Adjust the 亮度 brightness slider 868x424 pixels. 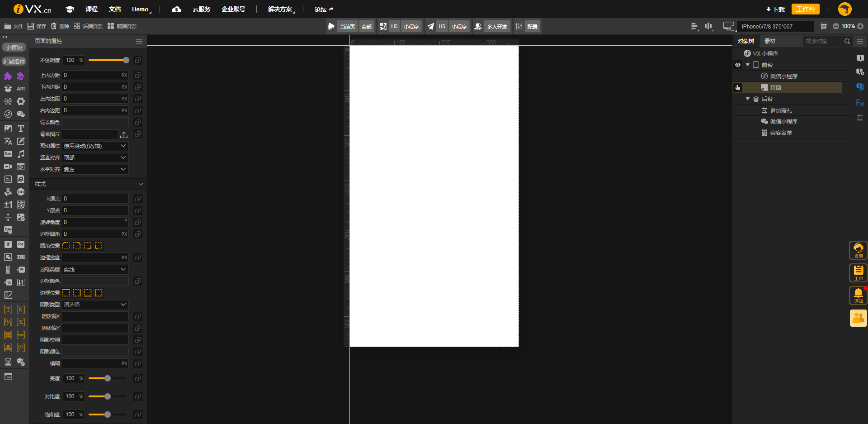tap(107, 378)
